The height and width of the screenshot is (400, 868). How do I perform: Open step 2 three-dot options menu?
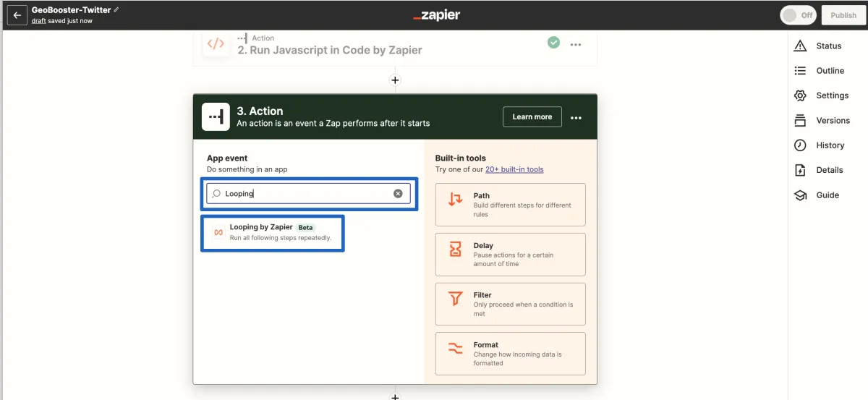point(576,44)
